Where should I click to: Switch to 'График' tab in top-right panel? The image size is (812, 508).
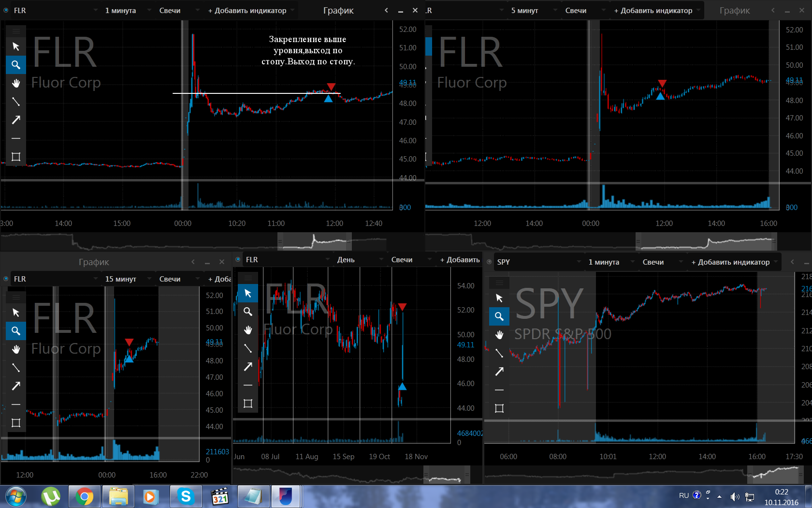pyautogui.click(x=735, y=10)
